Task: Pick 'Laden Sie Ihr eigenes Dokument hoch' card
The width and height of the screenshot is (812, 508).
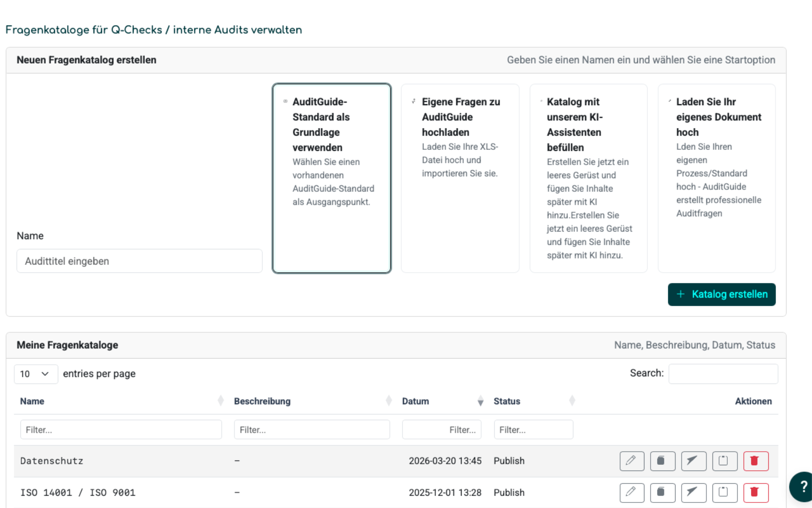Action: point(717,178)
